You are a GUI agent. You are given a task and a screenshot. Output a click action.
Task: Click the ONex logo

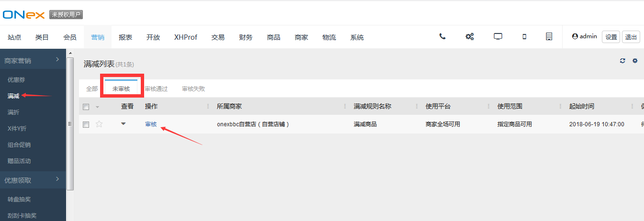[x=23, y=14]
